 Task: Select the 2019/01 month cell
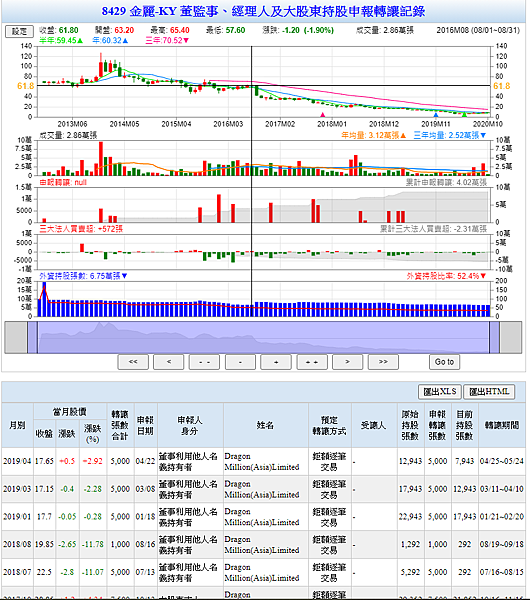click(x=17, y=517)
